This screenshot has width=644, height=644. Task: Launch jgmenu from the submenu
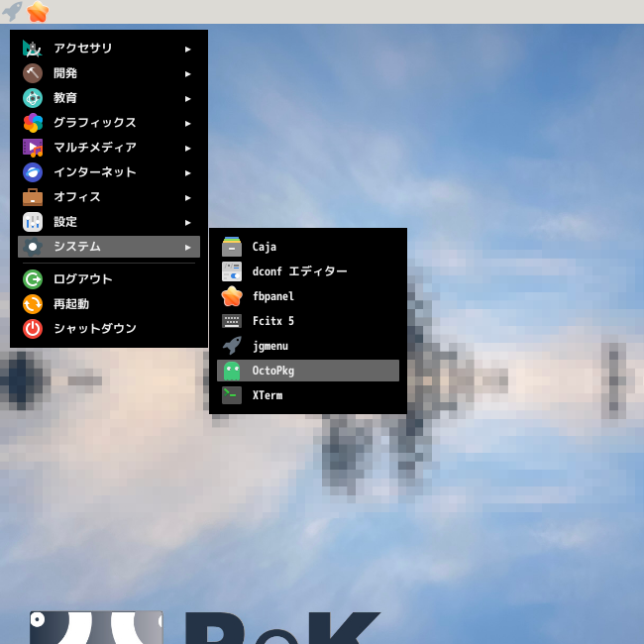[308, 346]
